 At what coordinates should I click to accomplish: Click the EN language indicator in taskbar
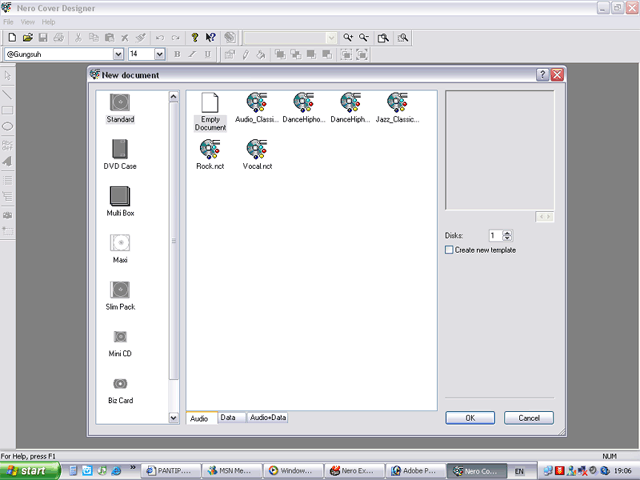519,471
